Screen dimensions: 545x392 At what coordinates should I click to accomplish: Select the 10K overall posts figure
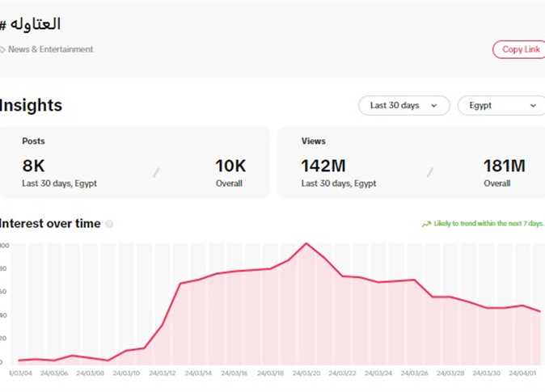tap(230, 166)
